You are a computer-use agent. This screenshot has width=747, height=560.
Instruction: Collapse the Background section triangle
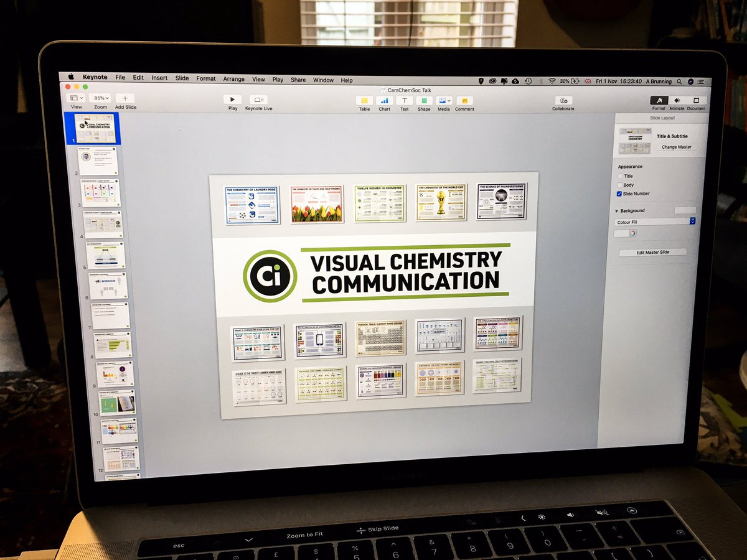pos(617,211)
